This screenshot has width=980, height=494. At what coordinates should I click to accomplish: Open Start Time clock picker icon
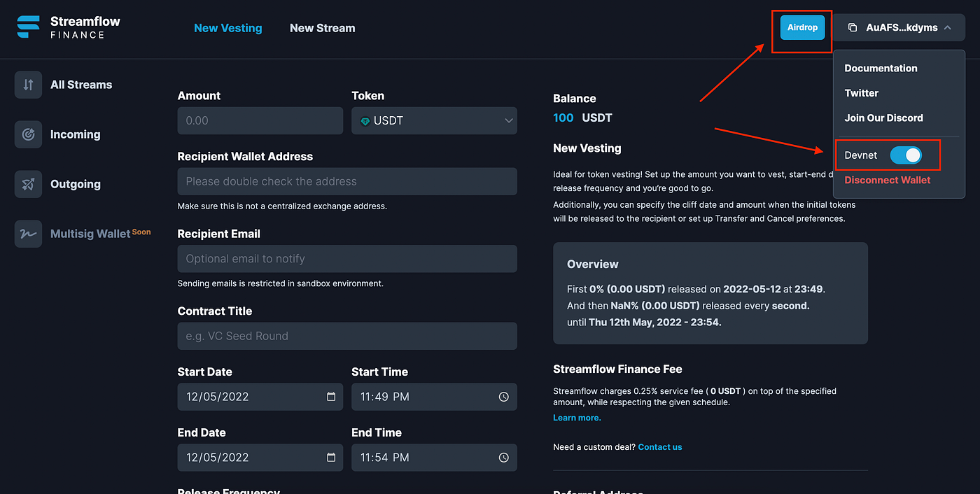tap(504, 397)
